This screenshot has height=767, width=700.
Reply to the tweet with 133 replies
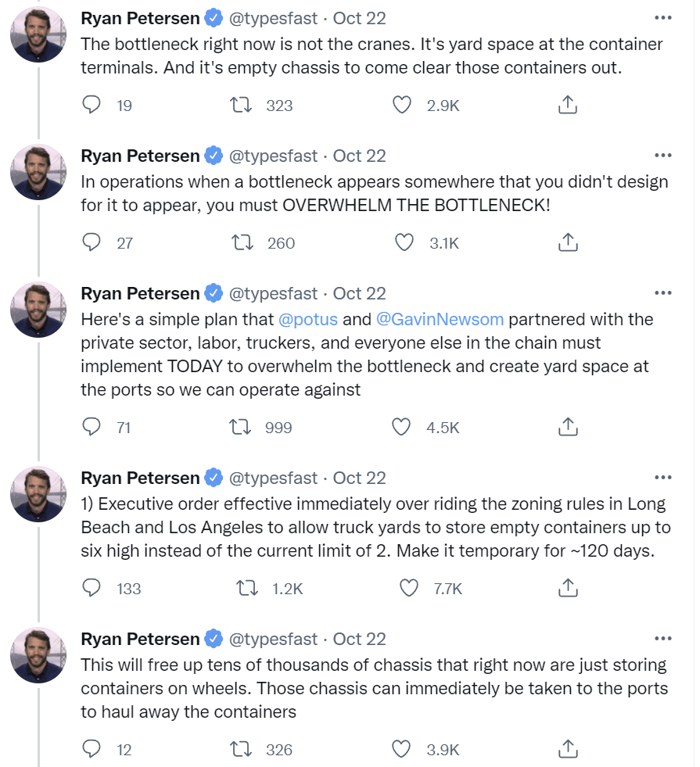click(92, 588)
